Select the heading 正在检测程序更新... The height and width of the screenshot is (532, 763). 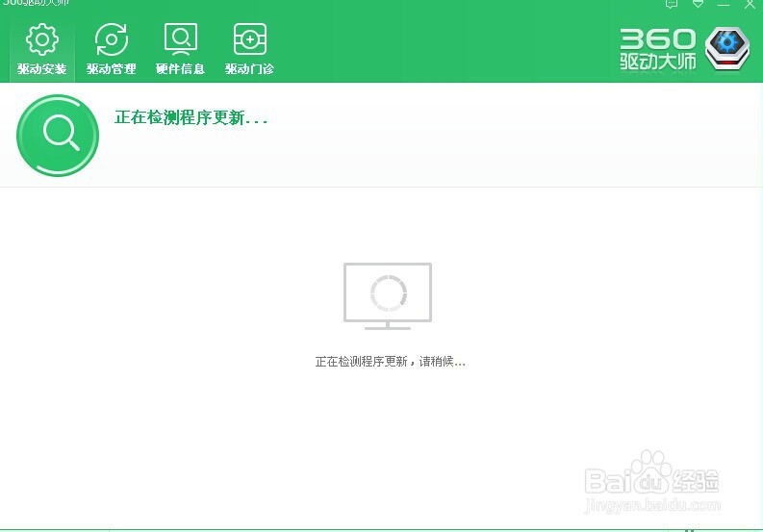coord(191,117)
